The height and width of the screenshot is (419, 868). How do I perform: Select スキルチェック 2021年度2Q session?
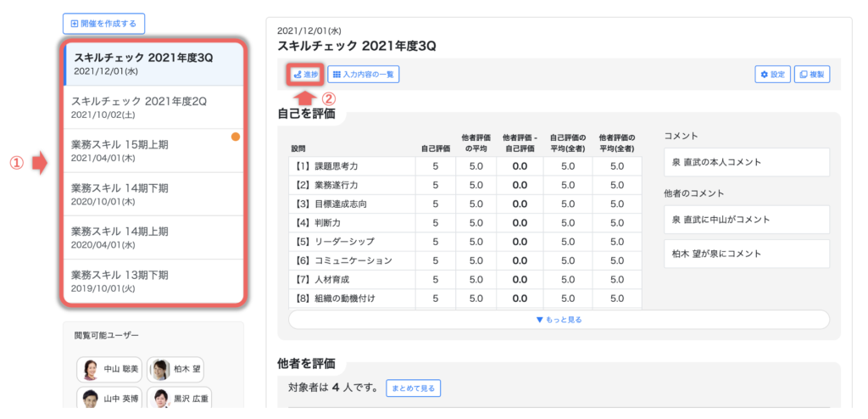point(154,107)
